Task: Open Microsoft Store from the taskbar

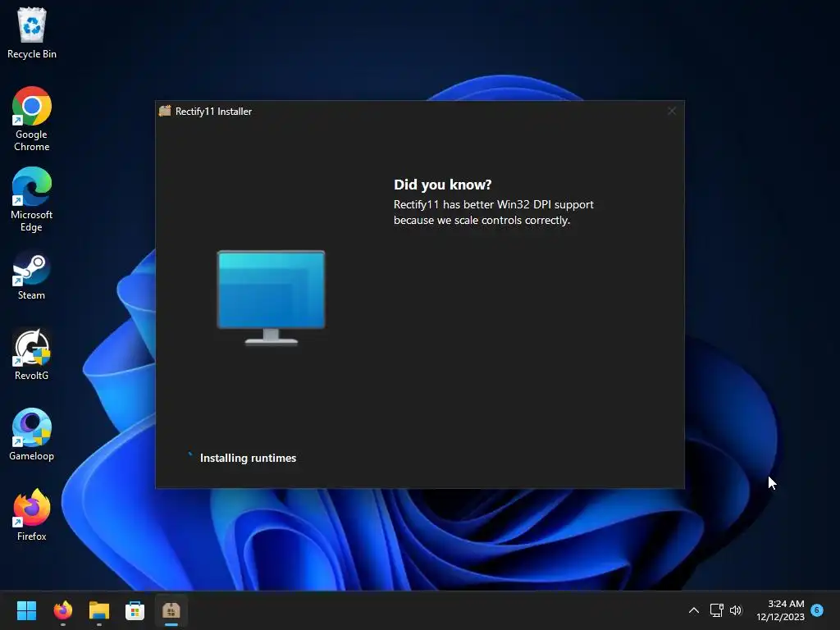Action: [135, 610]
